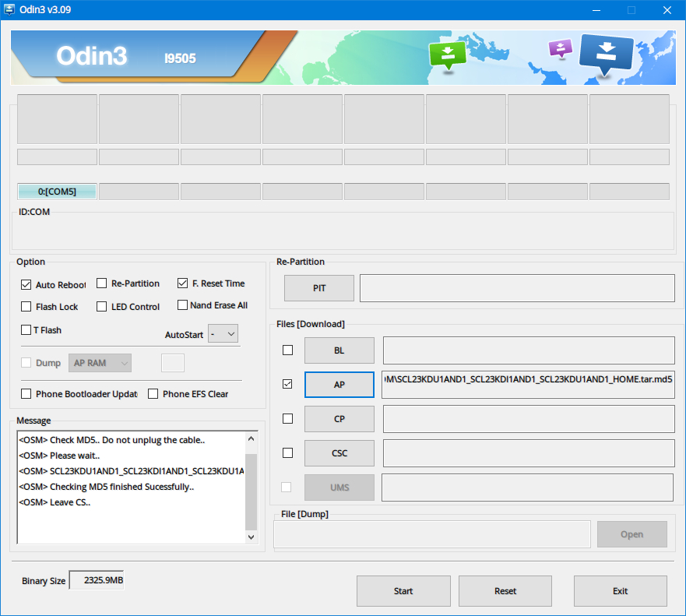Tick the CP file checkbox
Image resolution: width=686 pixels, height=616 pixels.
point(288,419)
